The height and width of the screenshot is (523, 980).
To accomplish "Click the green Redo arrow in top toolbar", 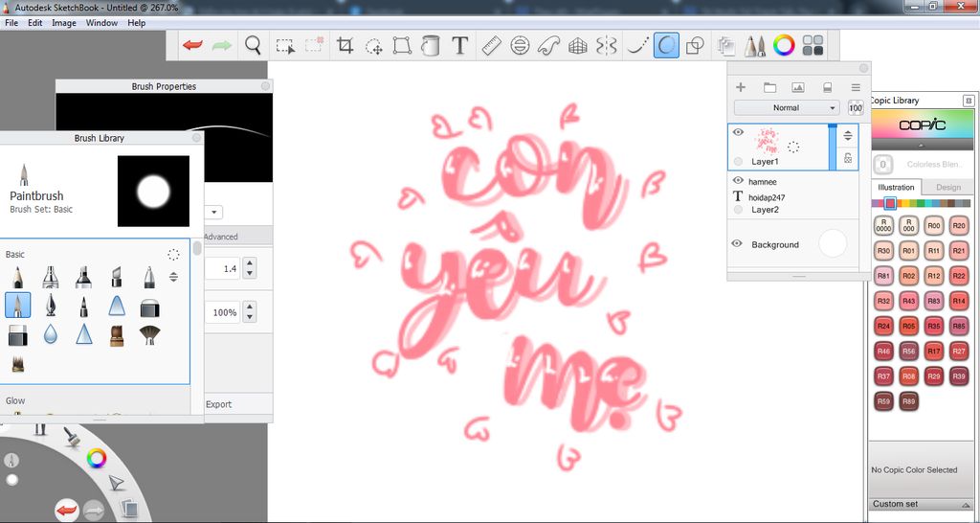I will point(222,46).
